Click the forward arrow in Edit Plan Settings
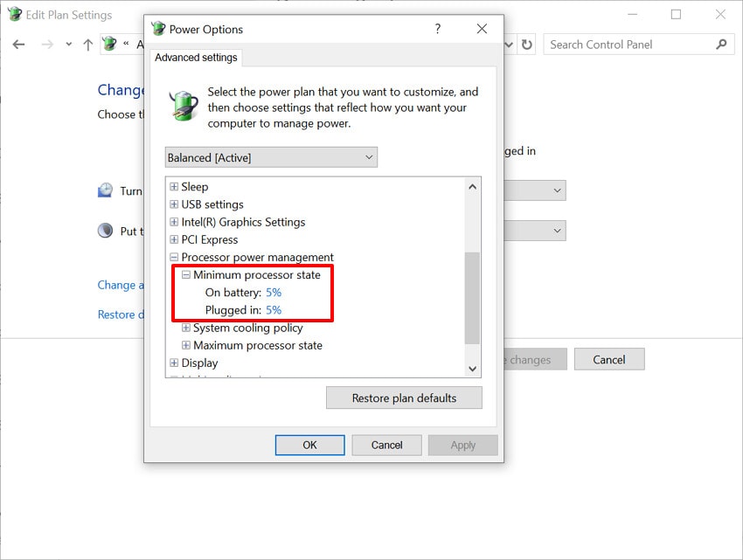Image resolution: width=743 pixels, height=560 pixels. (x=47, y=45)
